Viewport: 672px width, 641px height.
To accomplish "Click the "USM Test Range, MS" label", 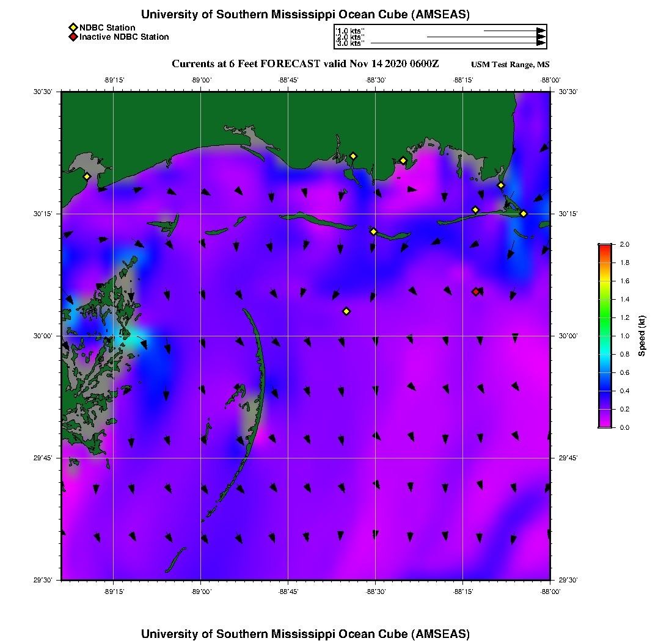I will coord(510,65).
